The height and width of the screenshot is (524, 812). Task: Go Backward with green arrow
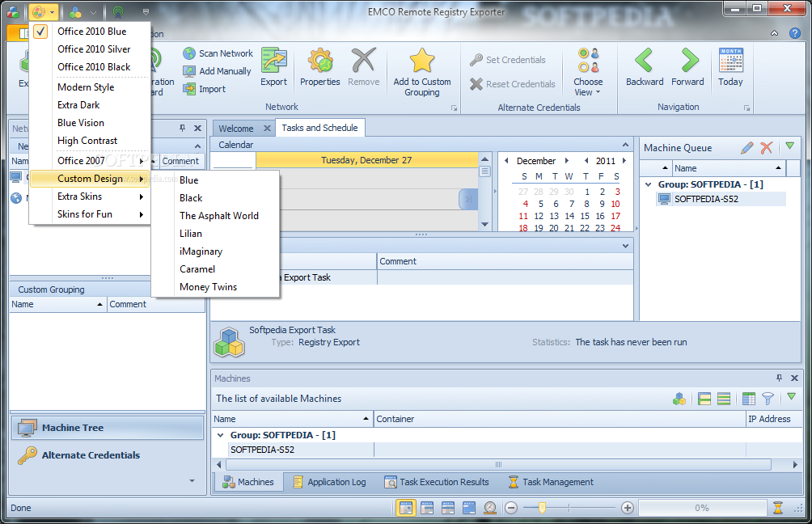(x=645, y=60)
